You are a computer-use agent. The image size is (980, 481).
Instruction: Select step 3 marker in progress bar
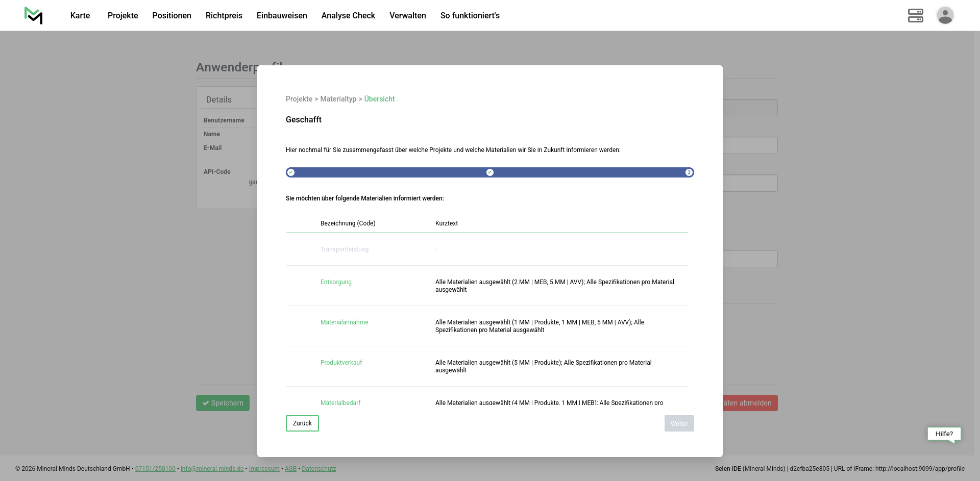[689, 172]
